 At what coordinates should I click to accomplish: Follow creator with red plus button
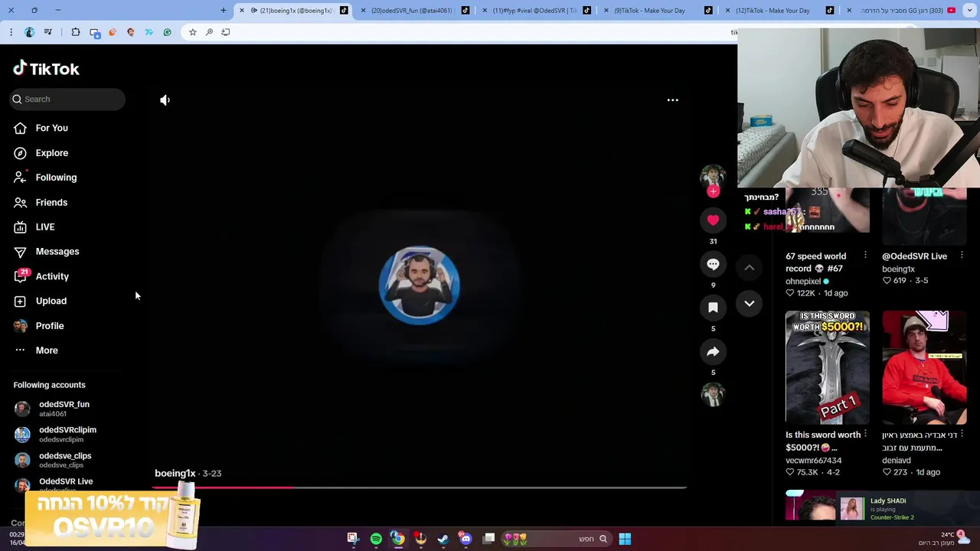pos(713,191)
